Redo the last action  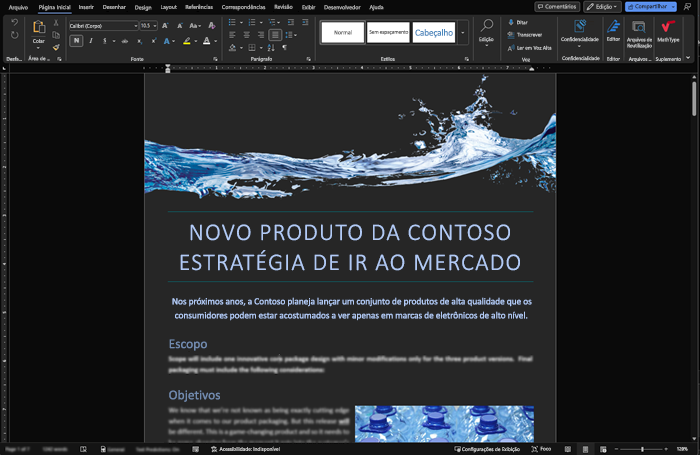(14, 35)
